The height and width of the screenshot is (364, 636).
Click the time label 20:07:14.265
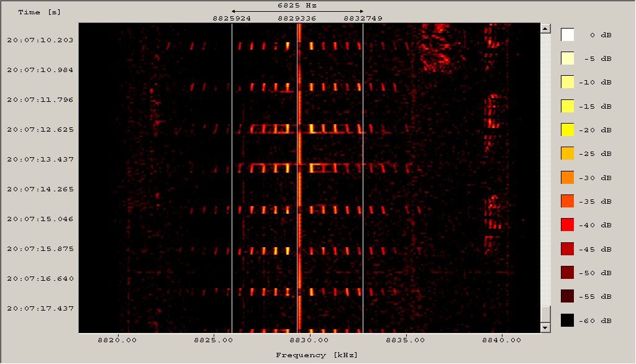tap(40, 189)
